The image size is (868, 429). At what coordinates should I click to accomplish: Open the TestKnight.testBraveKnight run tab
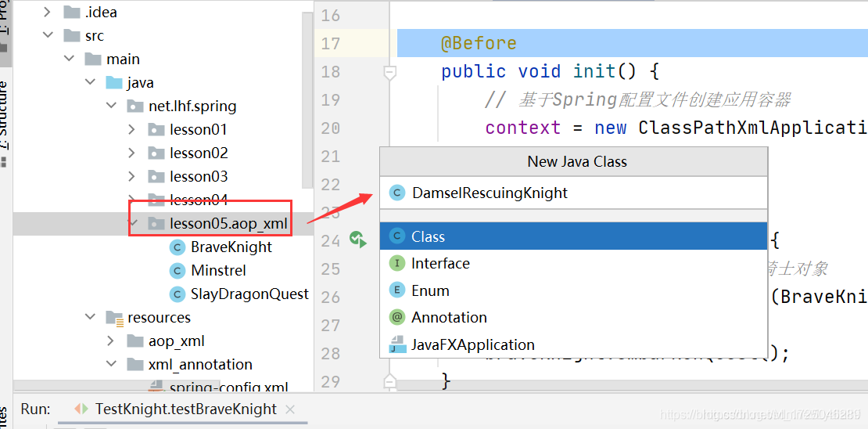[x=185, y=409]
